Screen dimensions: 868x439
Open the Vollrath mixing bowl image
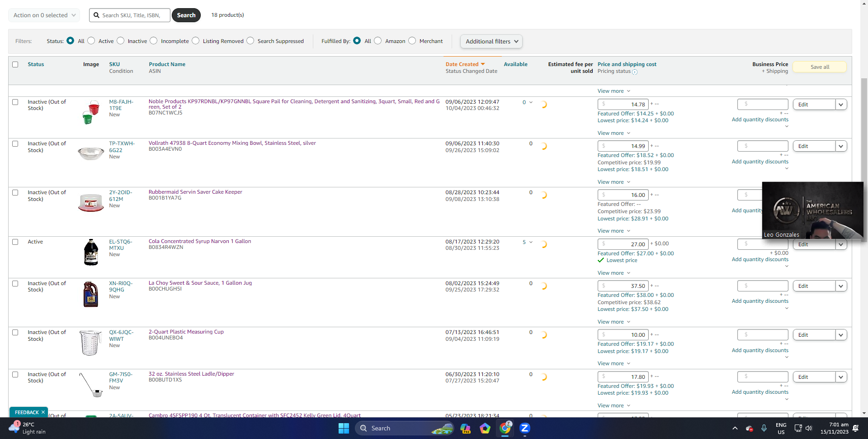[91, 153]
